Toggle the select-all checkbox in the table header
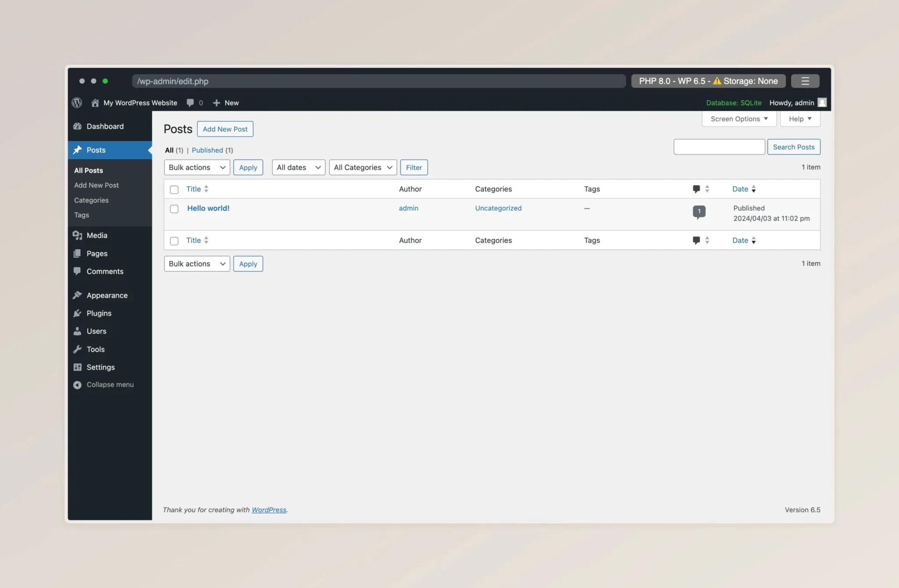 point(174,190)
